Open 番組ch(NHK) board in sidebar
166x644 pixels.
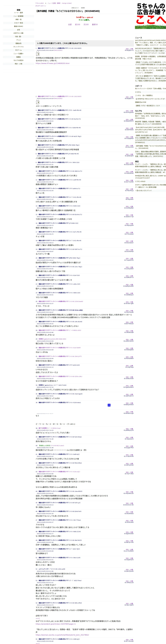tap(18, 26)
